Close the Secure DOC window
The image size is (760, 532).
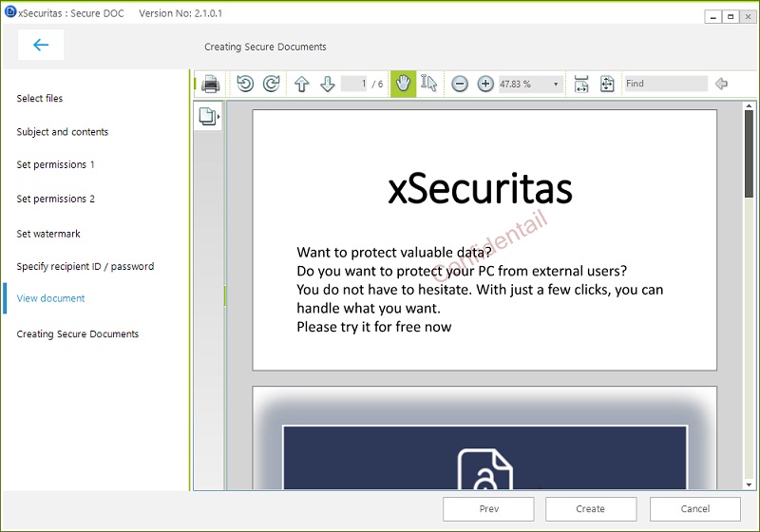748,17
